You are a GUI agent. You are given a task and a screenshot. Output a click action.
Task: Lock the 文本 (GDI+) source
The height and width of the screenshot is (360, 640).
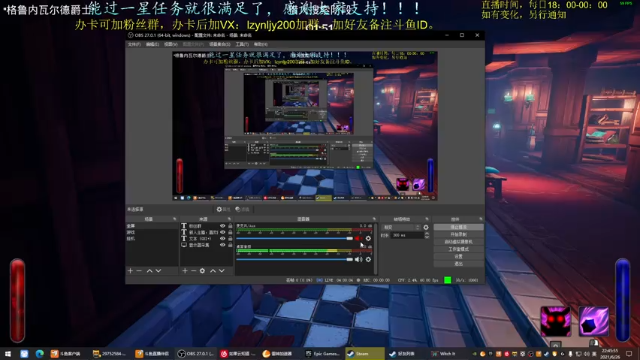(230, 238)
